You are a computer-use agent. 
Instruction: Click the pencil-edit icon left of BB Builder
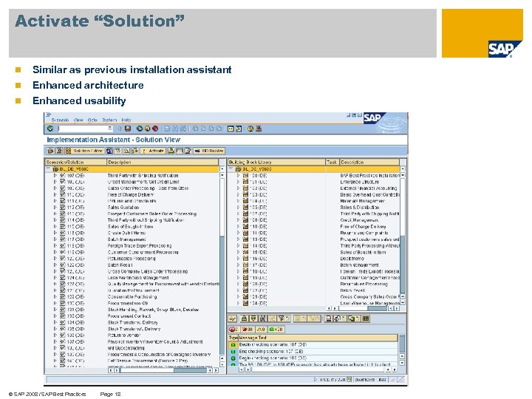click(188, 151)
